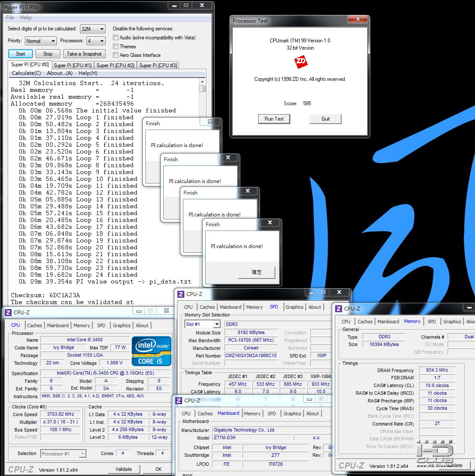Click OK in the CPU-Z CPU window
This screenshot has height=476, width=475.
coord(158,469)
